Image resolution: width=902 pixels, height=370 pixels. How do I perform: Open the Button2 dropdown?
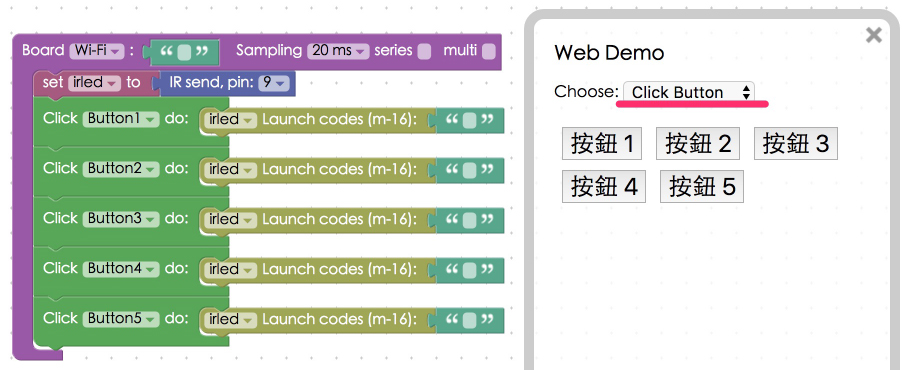point(121,169)
